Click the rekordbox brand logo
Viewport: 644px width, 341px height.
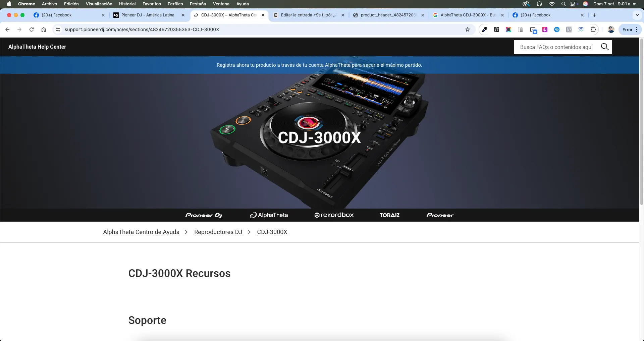[x=334, y=215]
